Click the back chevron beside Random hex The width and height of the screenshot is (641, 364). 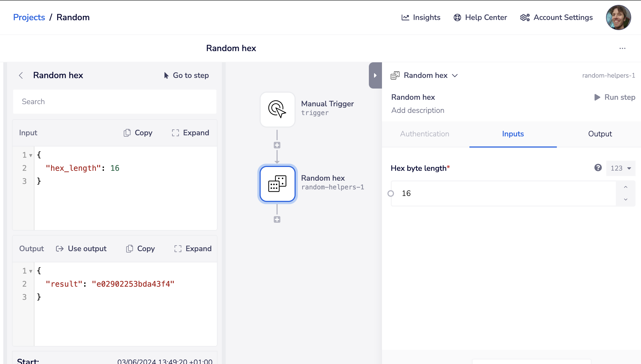pyautogui.click(x=21, y=75)
